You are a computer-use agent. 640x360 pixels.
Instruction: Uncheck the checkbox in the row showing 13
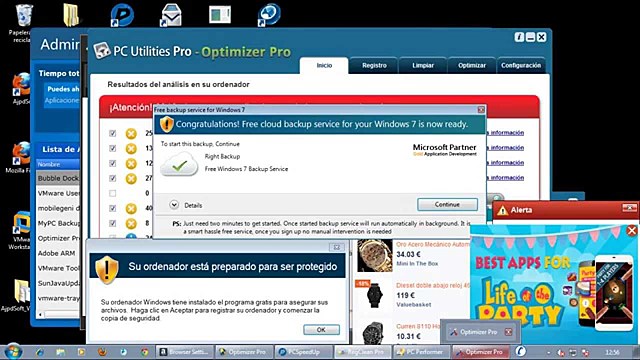coord(113,148)
